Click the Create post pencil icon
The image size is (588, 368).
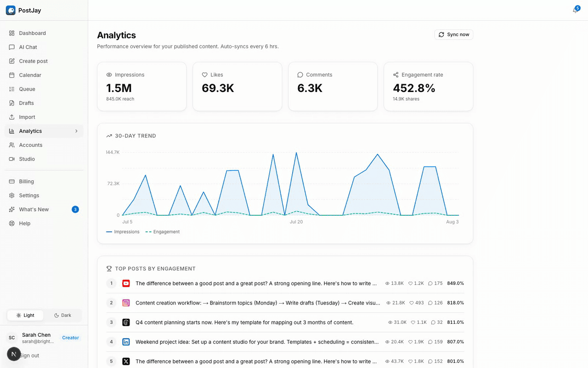(x=12, y=61)
